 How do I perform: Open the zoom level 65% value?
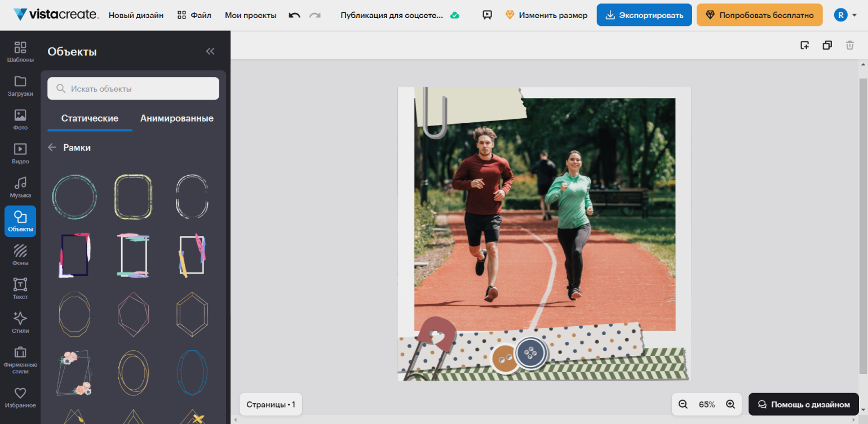point(707,404)
